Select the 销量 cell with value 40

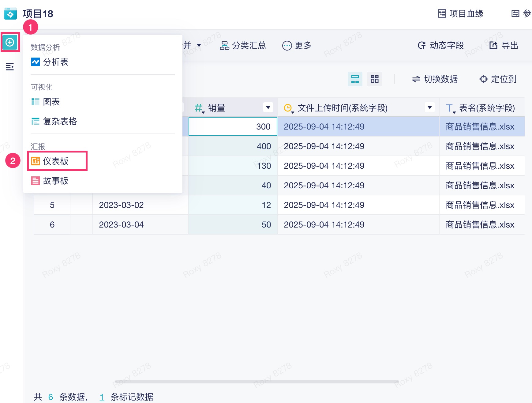point(233,185)
